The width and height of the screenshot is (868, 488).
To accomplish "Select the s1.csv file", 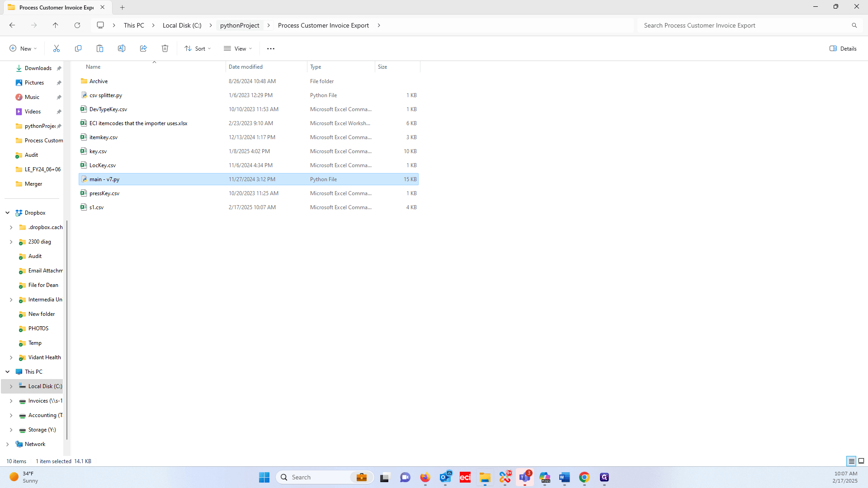I will [x=249, y=207].
